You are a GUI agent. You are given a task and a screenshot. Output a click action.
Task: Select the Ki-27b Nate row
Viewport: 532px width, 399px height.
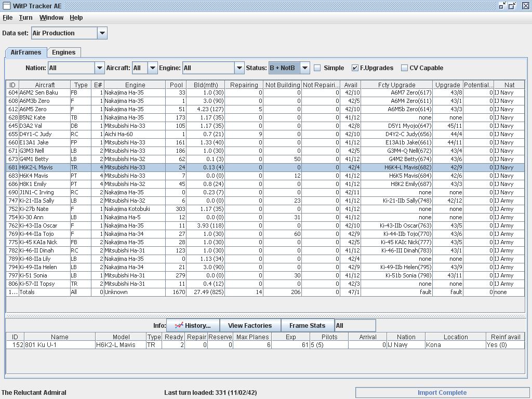pos(265,209)
